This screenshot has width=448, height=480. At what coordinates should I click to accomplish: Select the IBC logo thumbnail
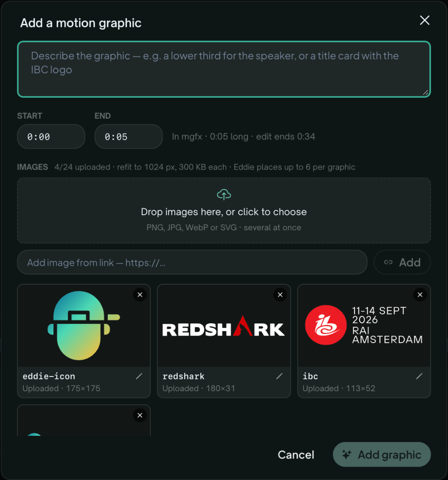coord(364,326)
